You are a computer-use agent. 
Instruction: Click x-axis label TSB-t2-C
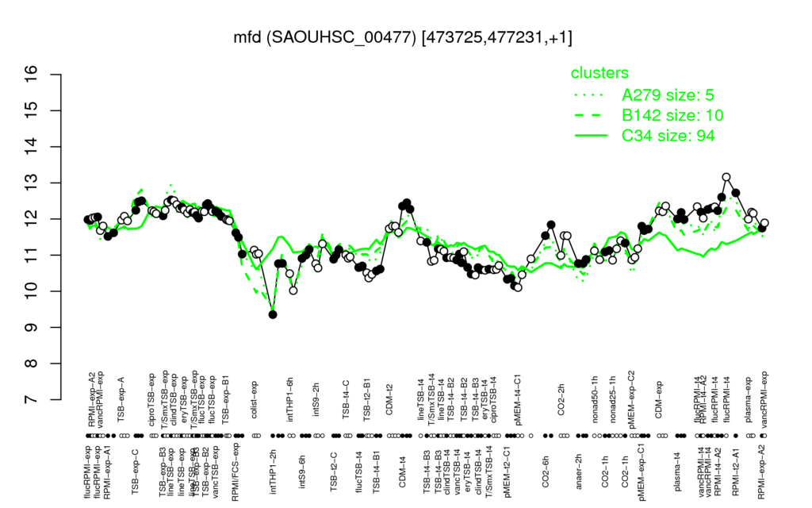pos(334,471)
